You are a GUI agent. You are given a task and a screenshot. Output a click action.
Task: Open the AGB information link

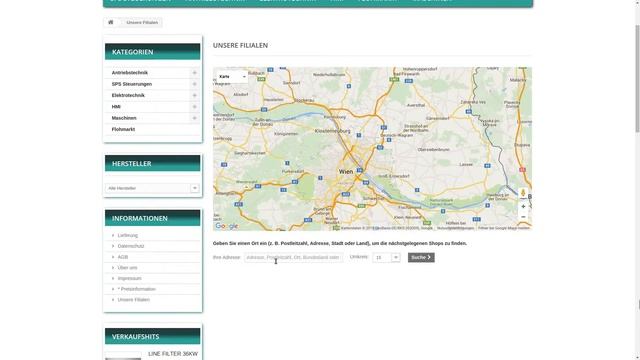pyautogui.click(x=123, y=257)
